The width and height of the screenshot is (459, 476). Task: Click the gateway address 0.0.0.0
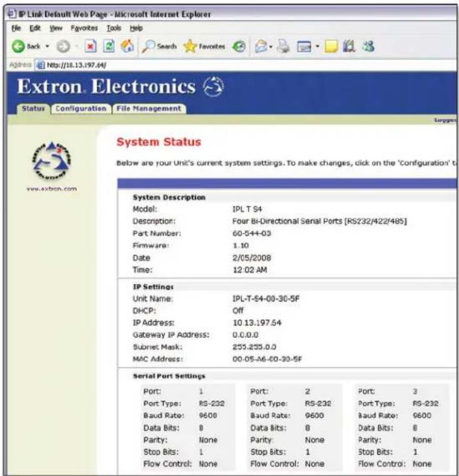tap(245, 334)
